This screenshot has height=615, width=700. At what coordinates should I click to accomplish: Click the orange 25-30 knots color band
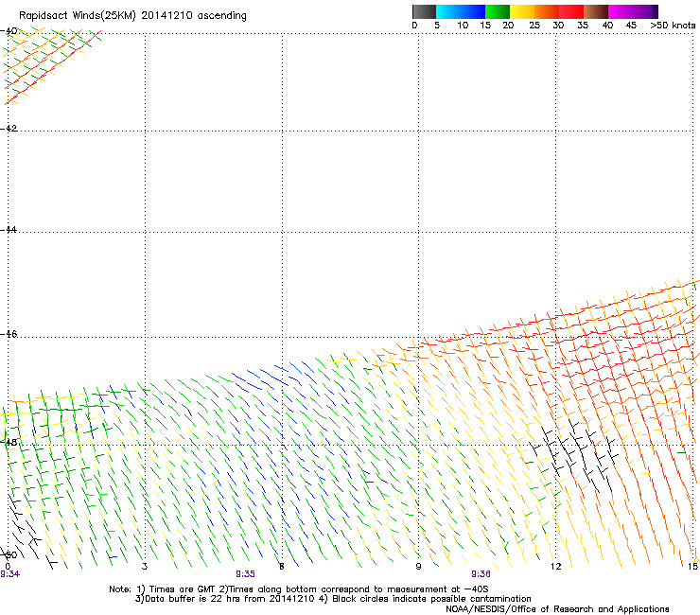[547, 11]
